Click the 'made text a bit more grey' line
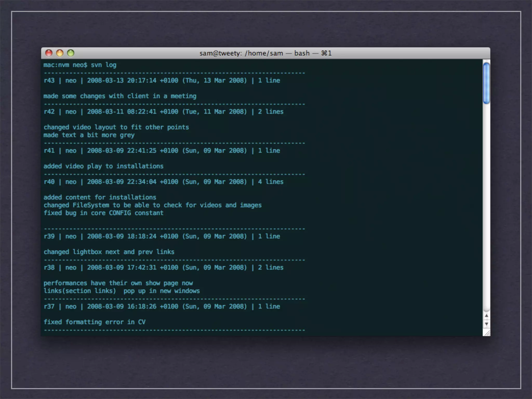Screen dimensions: 532x399 (x=89, y=135)
